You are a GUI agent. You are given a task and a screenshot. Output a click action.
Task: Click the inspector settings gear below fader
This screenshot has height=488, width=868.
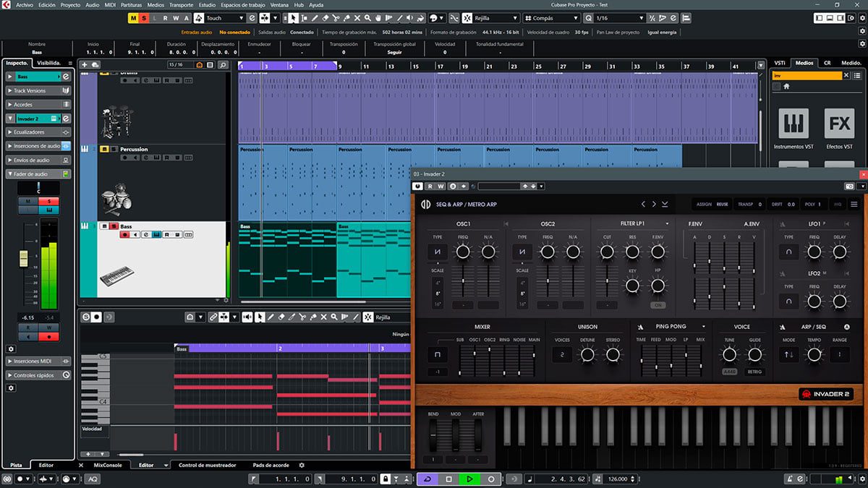click(x=11, y=348)
